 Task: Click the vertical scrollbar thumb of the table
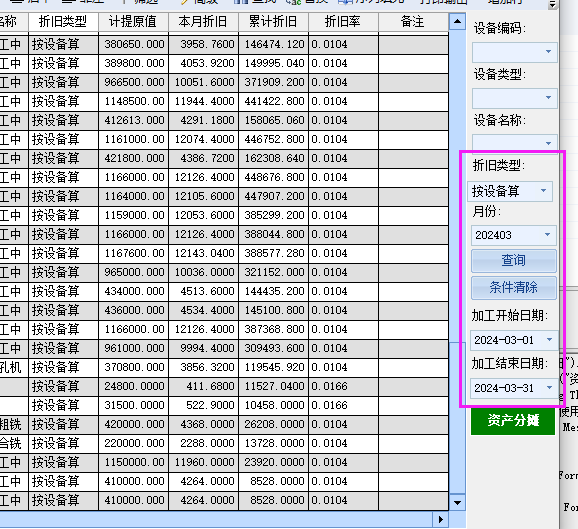click(457, 418)
